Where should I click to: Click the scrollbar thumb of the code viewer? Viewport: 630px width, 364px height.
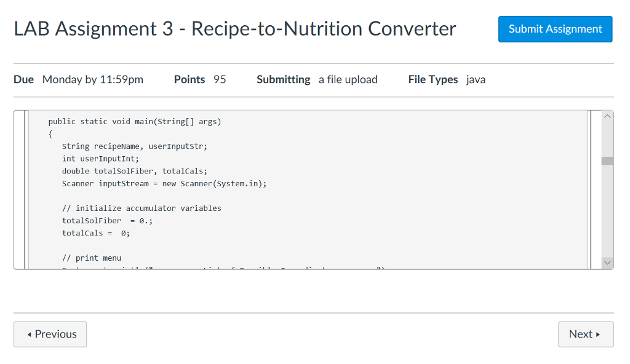607,161
